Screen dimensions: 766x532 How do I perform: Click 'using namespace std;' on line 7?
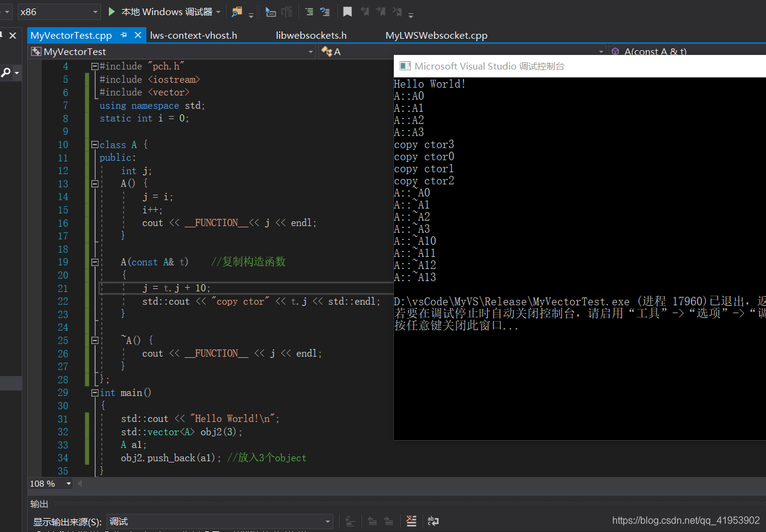pos(152,105)
